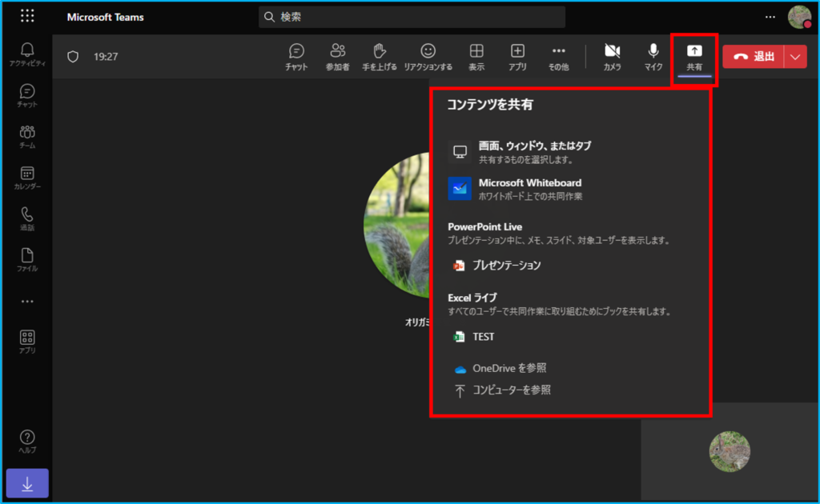Go to Teams in the sidebar
820x504 pixels.
(x=27, y=136)
